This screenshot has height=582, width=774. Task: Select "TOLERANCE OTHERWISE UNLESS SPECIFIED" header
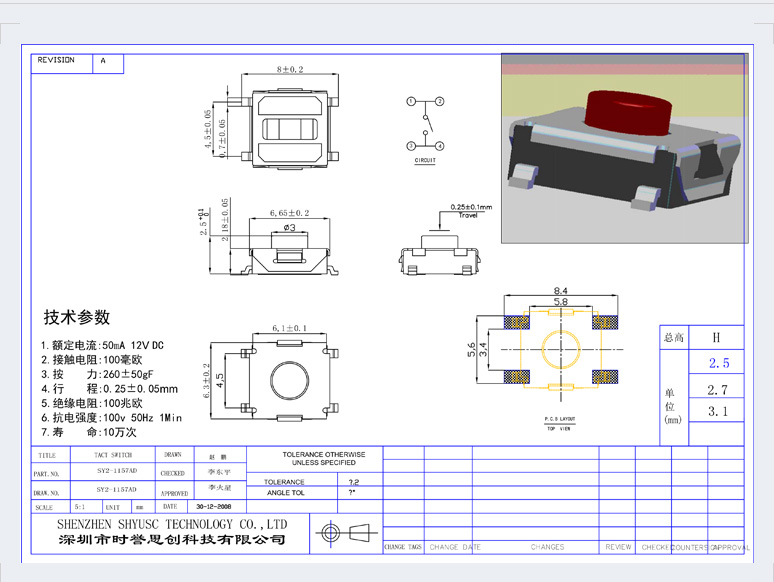(324, 459)
